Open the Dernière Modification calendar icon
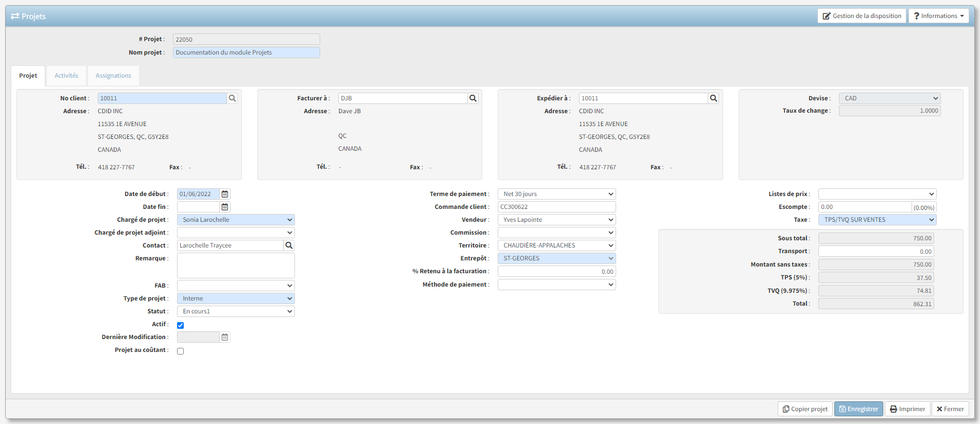980x424 pixels. (x=225, y=337)
